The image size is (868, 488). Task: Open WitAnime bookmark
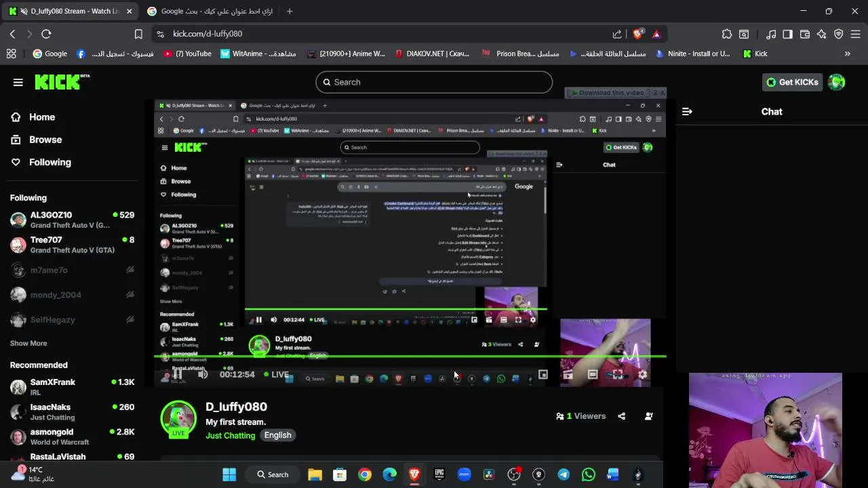pyautogui.click(x=259, y=54)
